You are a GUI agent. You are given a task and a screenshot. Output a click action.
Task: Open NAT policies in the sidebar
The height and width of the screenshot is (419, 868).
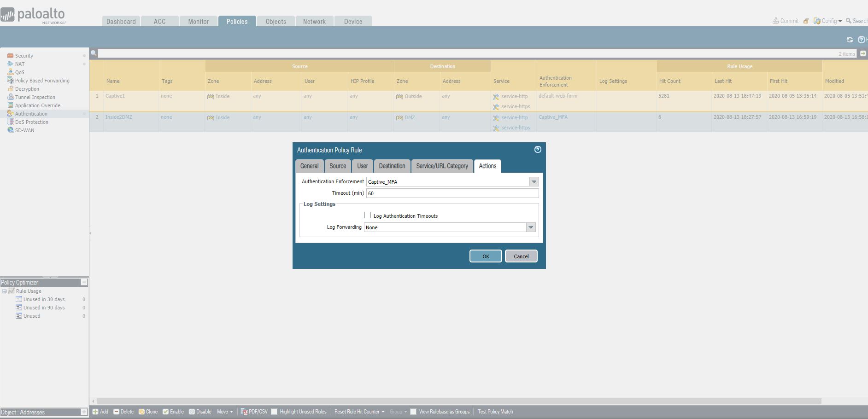20,64
